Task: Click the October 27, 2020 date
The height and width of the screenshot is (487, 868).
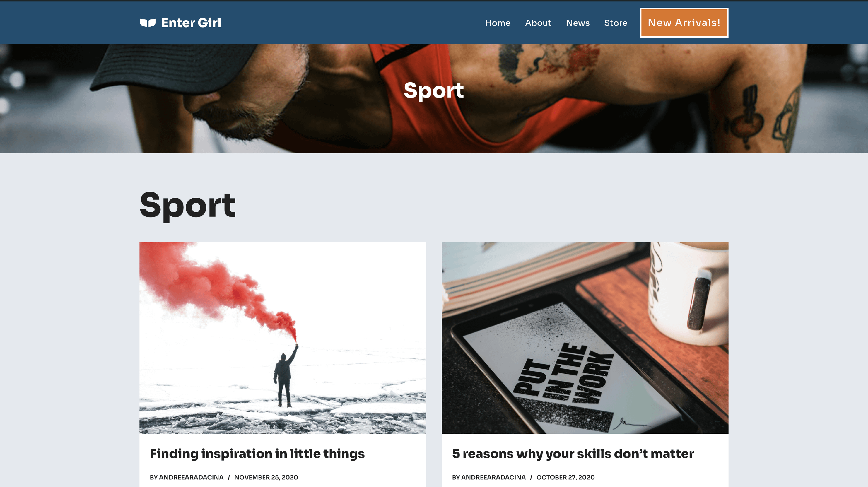Action: click(565, 477)
